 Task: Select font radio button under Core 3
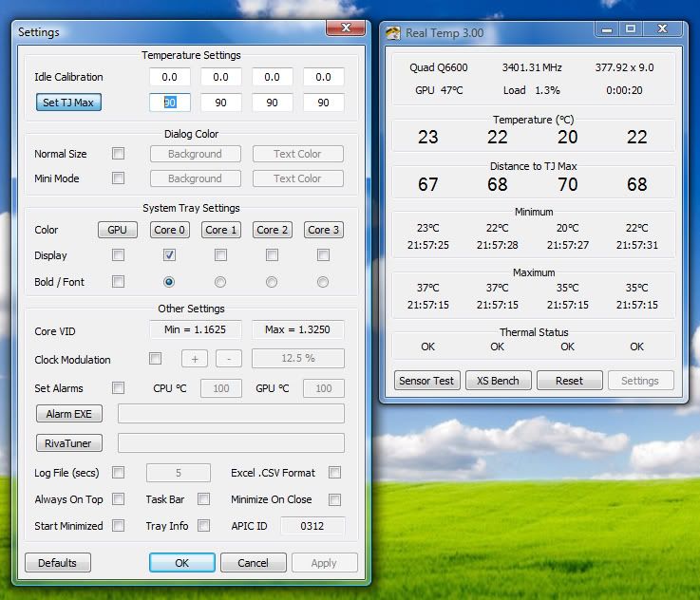click(x=323, y=282)
